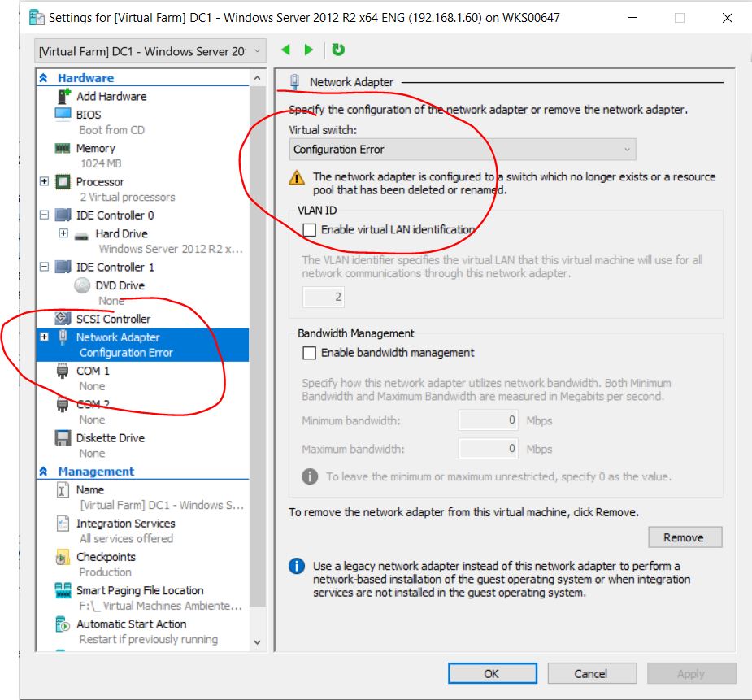Screen dimensions: 752x700
Task: Collapse the Management section header
Action: coord(43,472)
